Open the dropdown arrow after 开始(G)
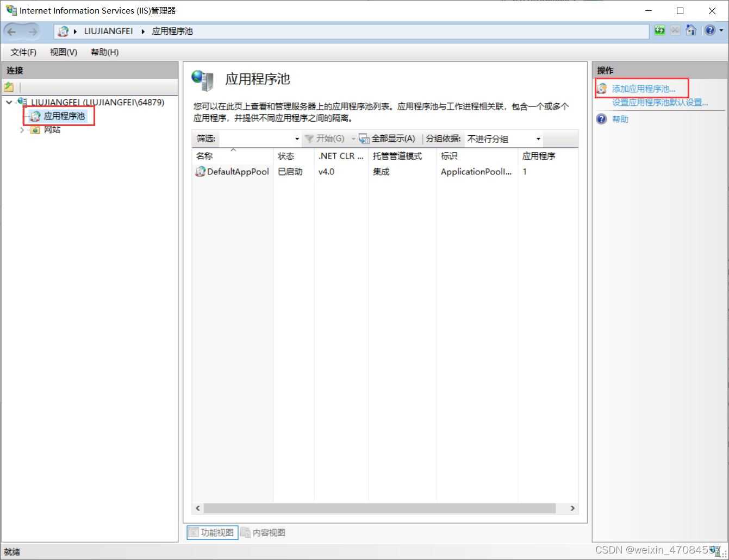This screenshot has width=729, height=560. pos(353,139)
